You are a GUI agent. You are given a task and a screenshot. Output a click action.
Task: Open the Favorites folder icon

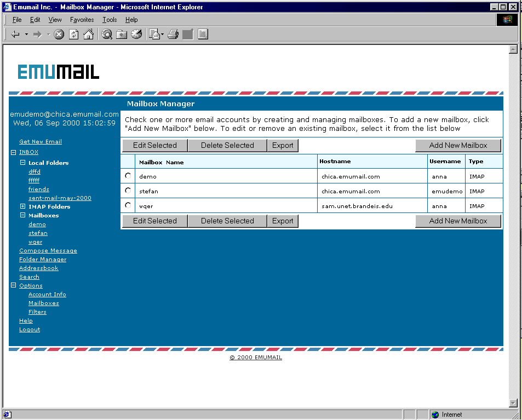[122, 34]
